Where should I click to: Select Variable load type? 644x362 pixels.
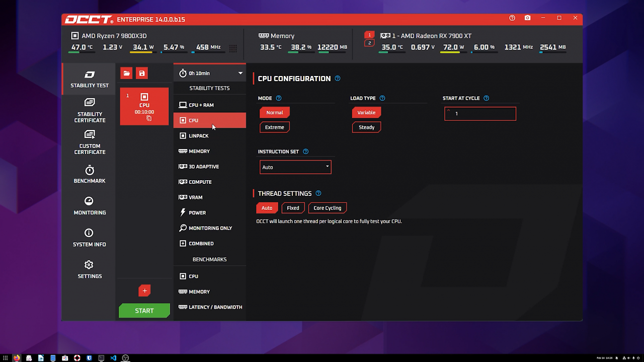coord(366,113)
